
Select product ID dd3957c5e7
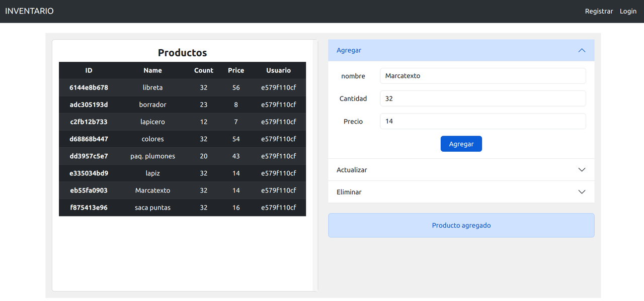click(x=89, y=156)
